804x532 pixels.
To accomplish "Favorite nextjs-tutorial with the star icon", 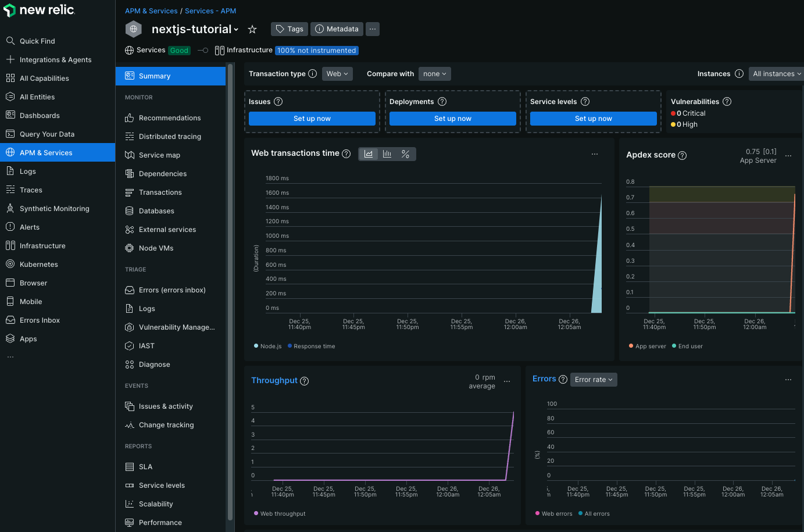I will [x=252, y=29].
